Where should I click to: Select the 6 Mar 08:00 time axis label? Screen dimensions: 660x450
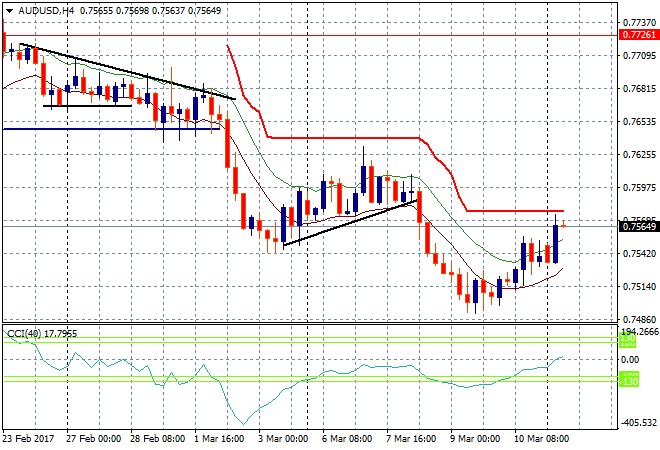(x=347, y=439)
